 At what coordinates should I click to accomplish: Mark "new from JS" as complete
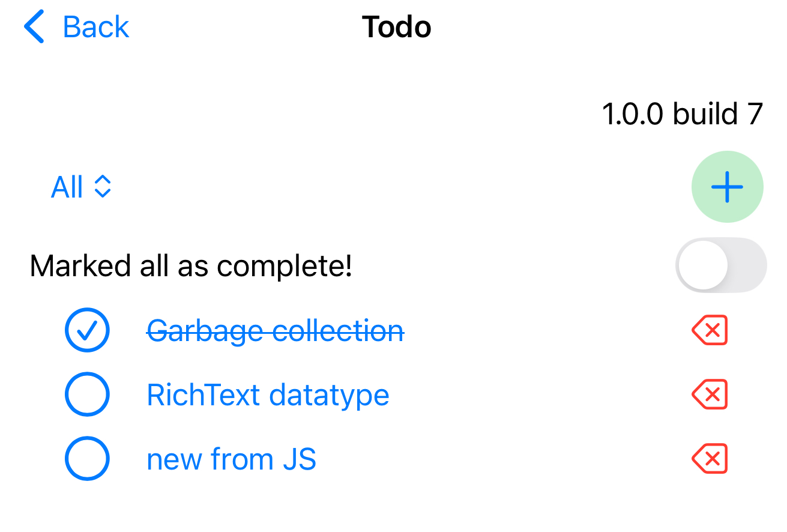87,458
